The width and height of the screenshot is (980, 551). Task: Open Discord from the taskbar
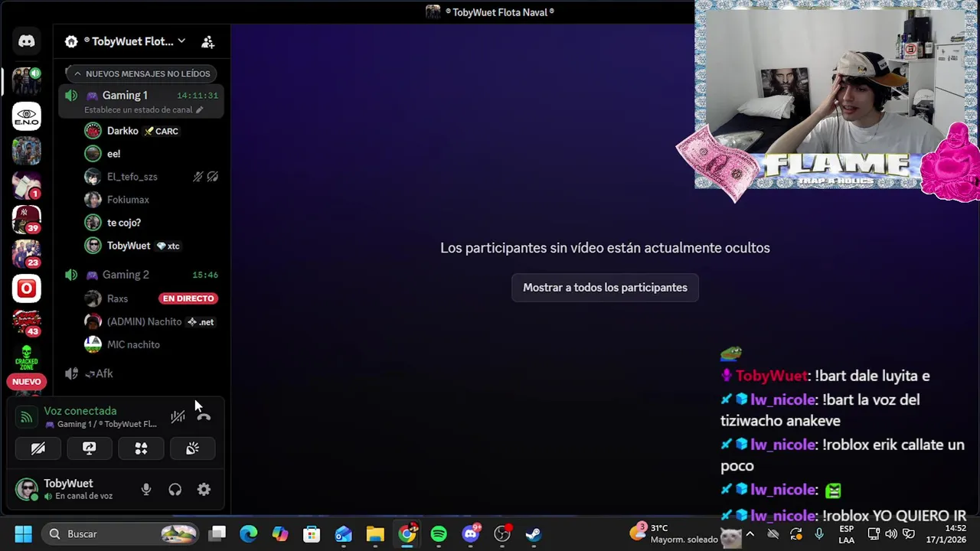click(471, 534)
